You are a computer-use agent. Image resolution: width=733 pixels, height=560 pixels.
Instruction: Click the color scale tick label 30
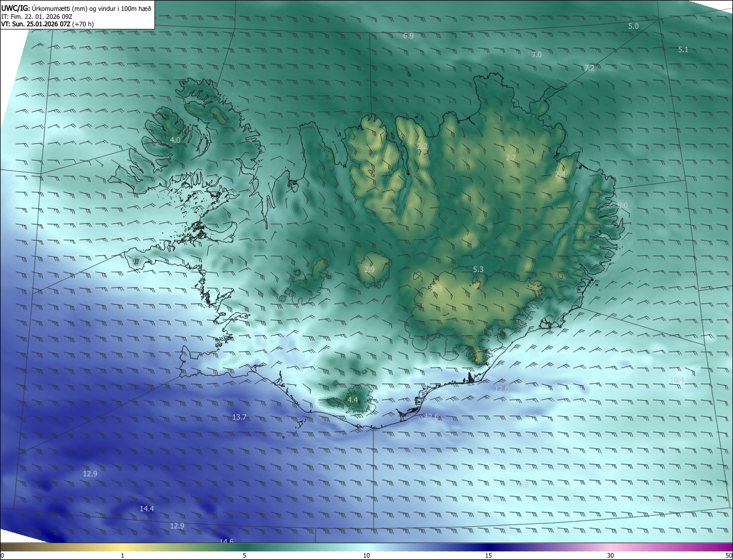click(x=610, y=555)
